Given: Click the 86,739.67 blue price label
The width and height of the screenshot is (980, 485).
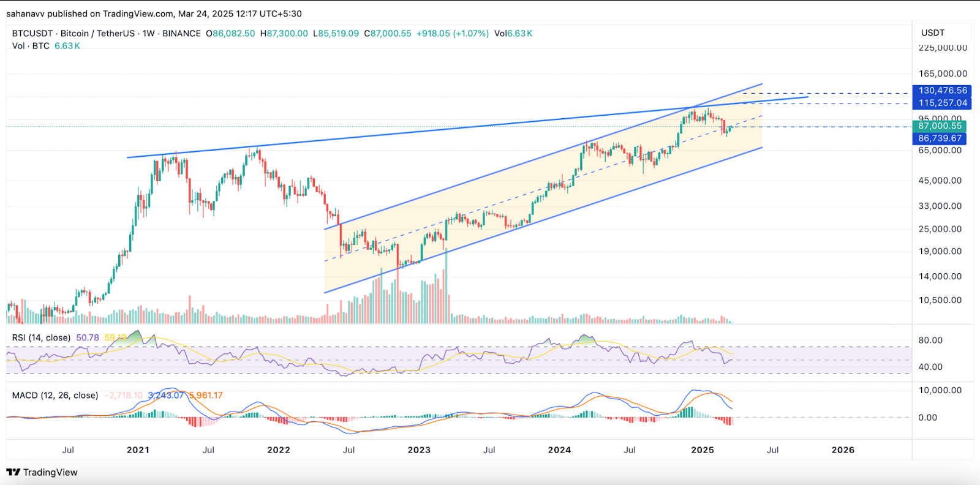Looking at the screenshot, I should click(940, 138).
